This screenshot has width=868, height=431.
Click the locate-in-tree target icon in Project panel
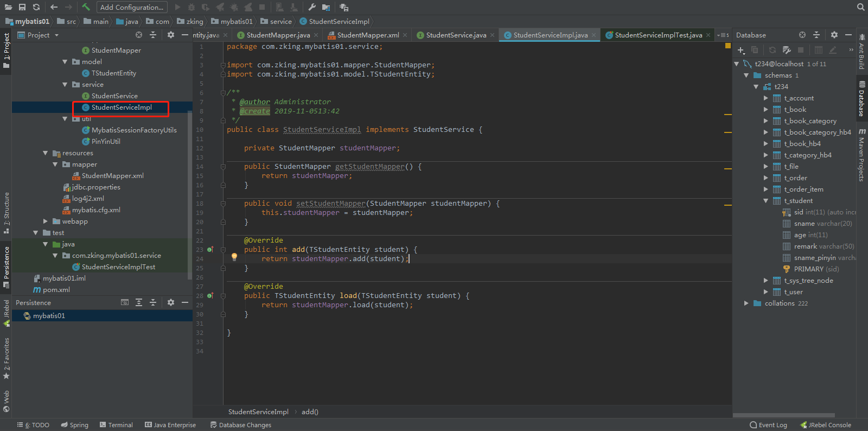coord(139,35)
